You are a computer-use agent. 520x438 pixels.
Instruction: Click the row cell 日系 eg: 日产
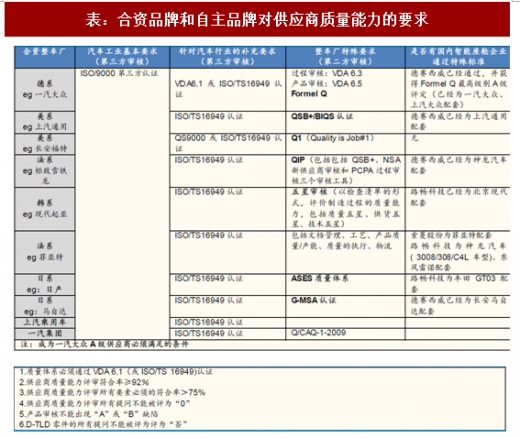[x=45, y=284]
